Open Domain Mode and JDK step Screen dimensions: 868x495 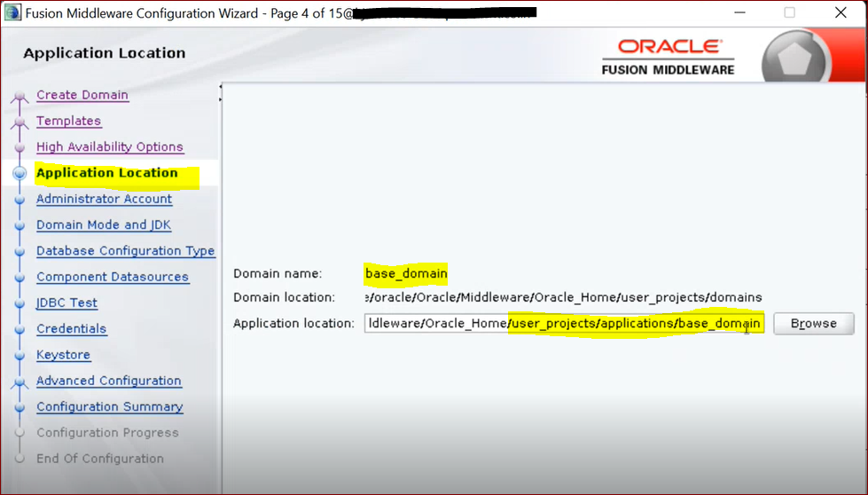coord(104,224)
